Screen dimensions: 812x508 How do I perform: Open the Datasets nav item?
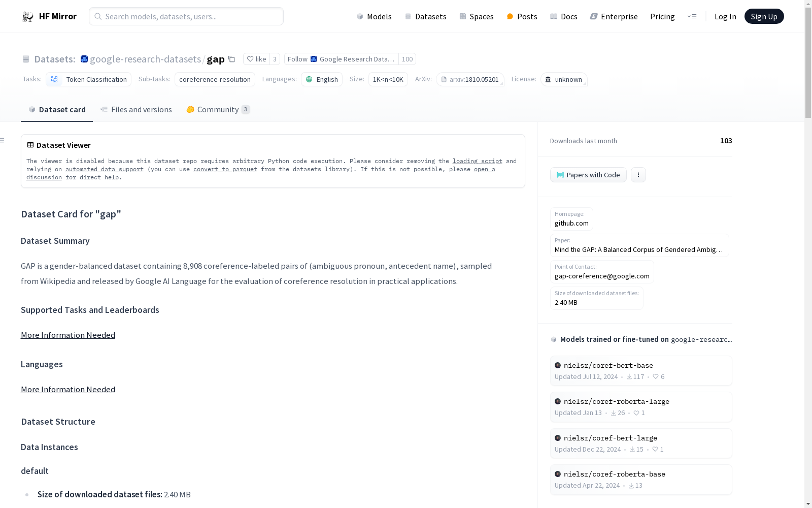coord(425,16)
